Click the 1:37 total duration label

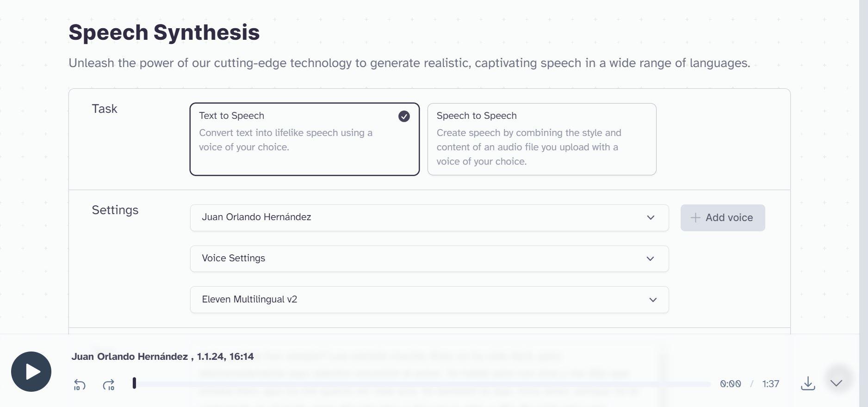(x=770, y=384)
